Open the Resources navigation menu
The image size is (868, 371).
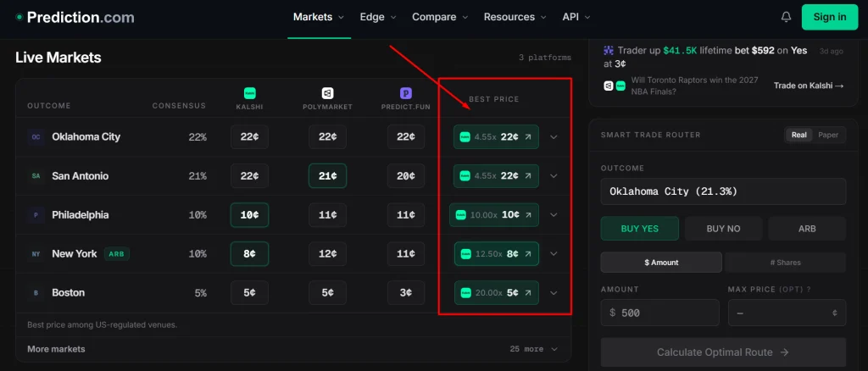tap(515, 17)
